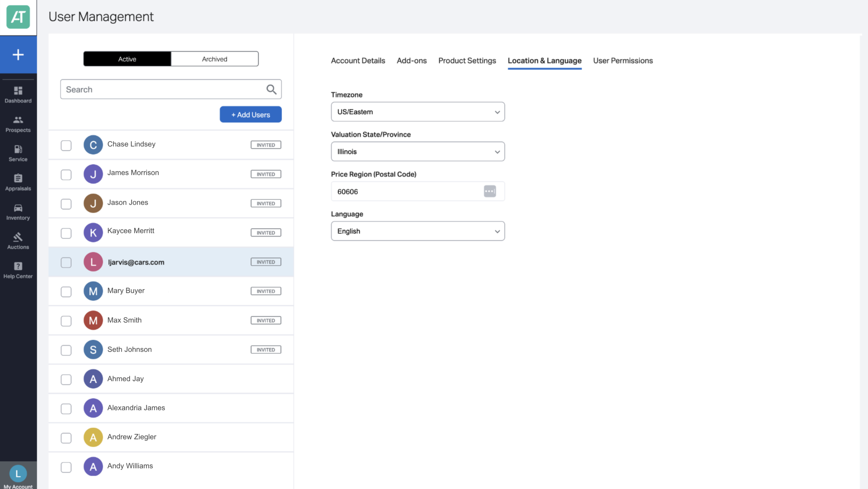Open the Language dropdown
The width and height of the screenshot is (868, 489).
pos(418,231)
